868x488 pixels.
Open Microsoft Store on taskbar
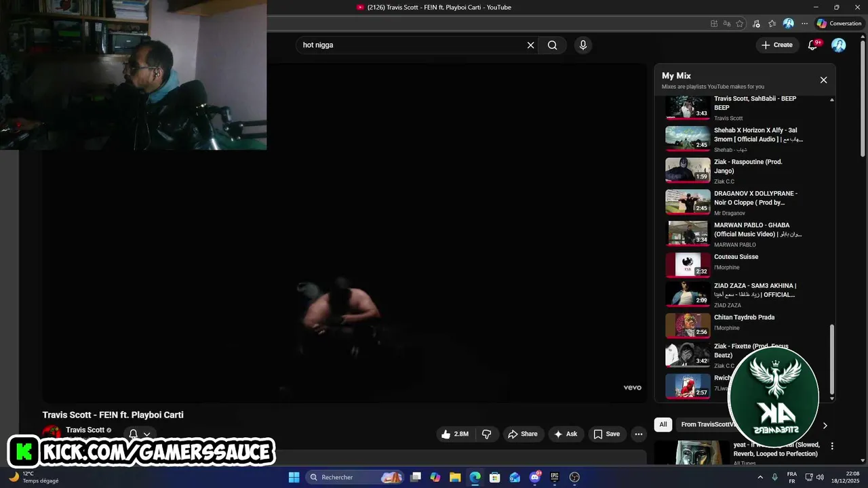[495, 477]
